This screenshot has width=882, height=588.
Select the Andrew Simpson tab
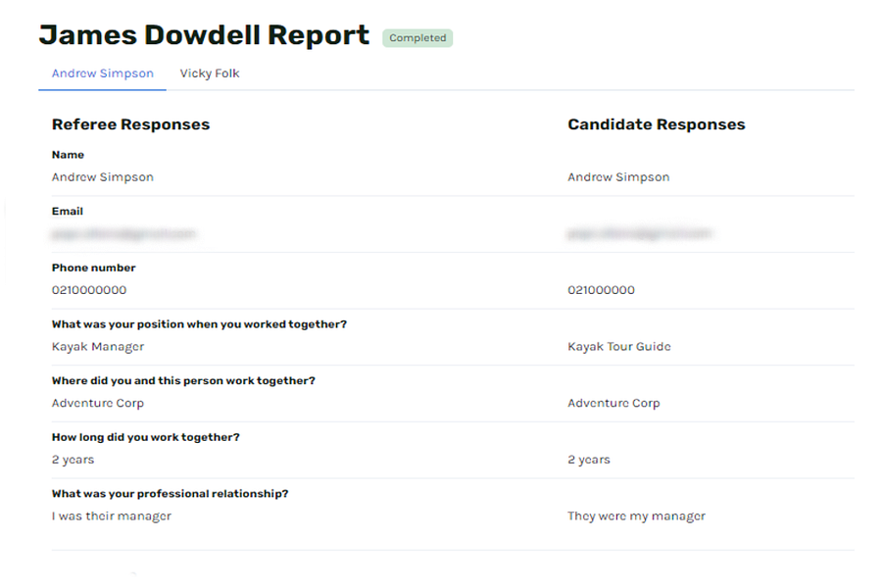(102, 73)
